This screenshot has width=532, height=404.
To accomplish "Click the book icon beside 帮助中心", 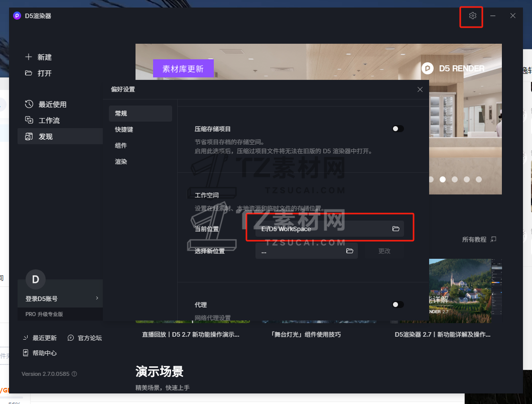I will click(26, 353).
